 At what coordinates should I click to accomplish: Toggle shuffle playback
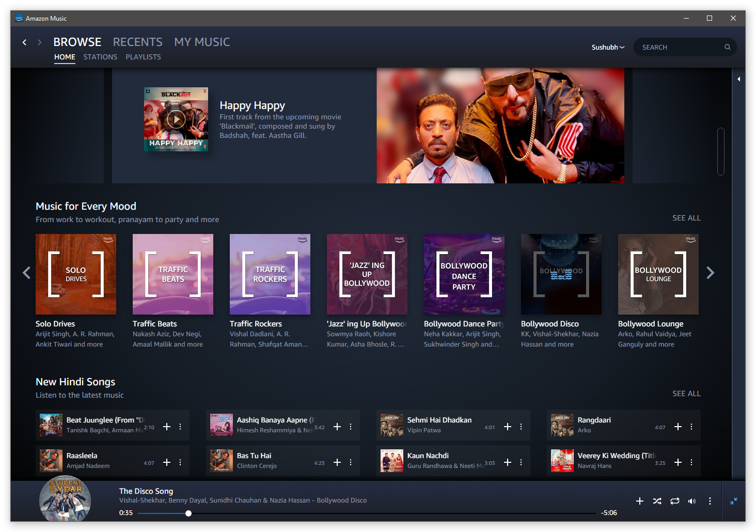tap(657, 501)
